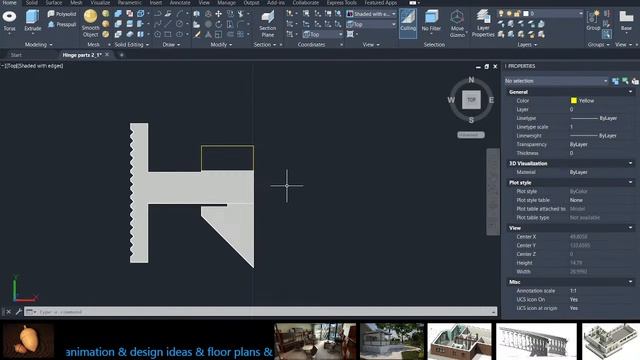This screenshot has width=640, height=360.
Task: Expand the Draw panel flyout
Action: [171, 44]
